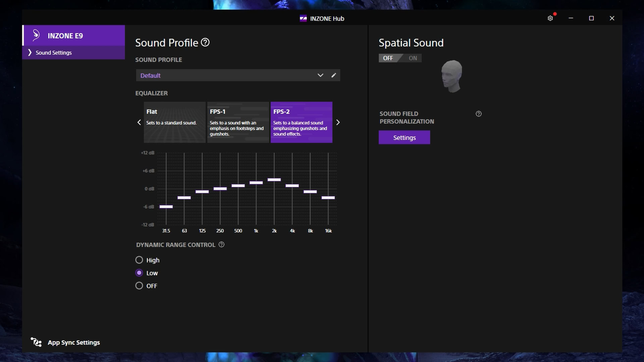The width and height of the screenshot is (644, 362).
Task: Expand the Default sound profile dropdown
Action: click(320, 75)
